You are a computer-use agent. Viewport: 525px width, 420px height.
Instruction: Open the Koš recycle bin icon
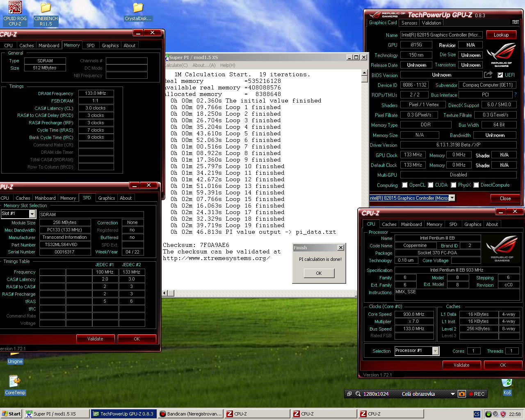pyautogui.click(x=507, y=388)
